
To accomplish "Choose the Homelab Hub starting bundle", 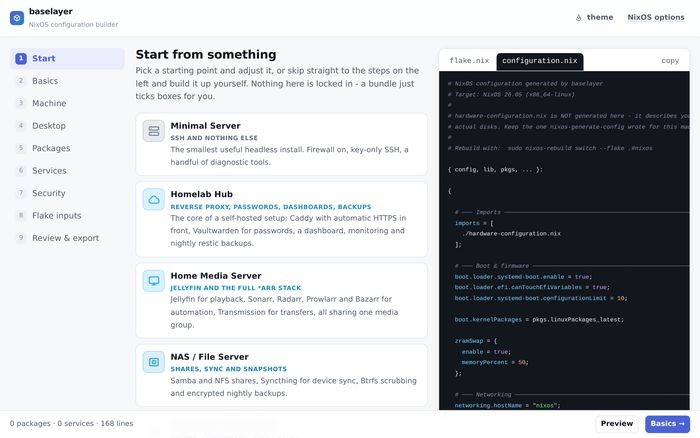I will pos(281,219).
